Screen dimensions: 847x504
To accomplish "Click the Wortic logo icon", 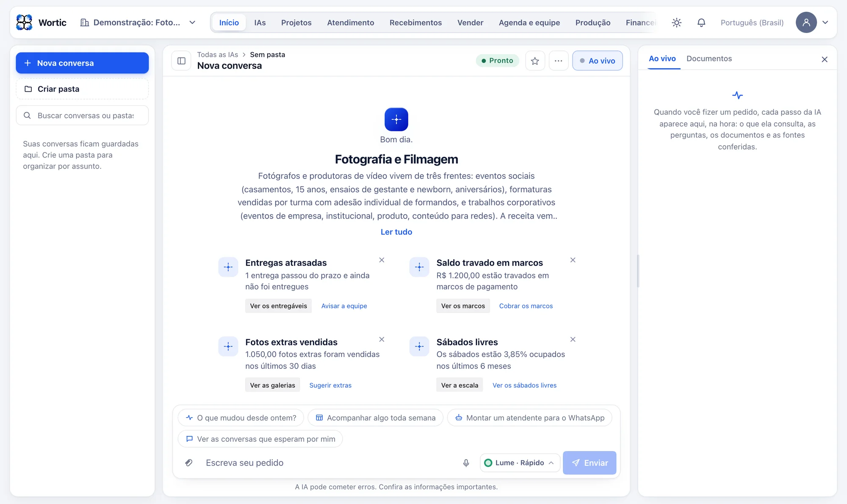I will pos(24,22).
